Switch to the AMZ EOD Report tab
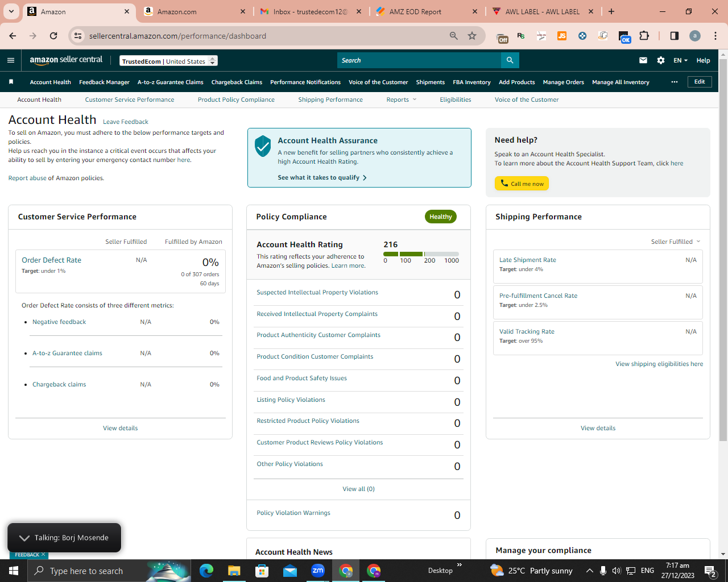728x582 pixels. pos(427,11)
